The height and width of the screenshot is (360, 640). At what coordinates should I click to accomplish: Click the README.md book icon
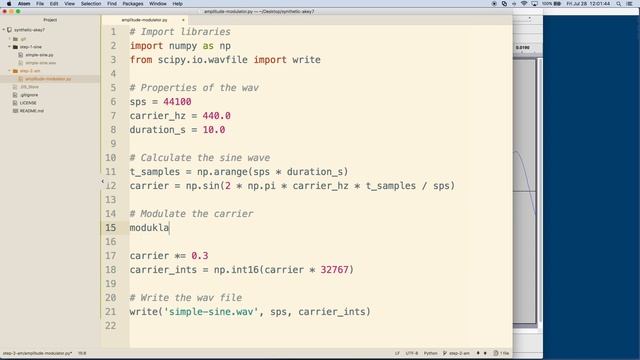tap(16, 111)
